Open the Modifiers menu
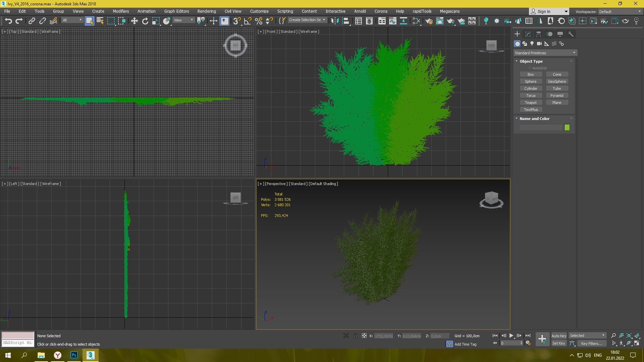 [x=121, y=11]
